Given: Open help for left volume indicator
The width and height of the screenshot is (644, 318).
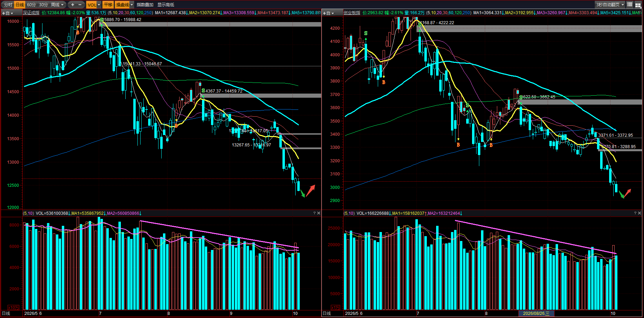Looking at the screenshot, I should (314, 213).
